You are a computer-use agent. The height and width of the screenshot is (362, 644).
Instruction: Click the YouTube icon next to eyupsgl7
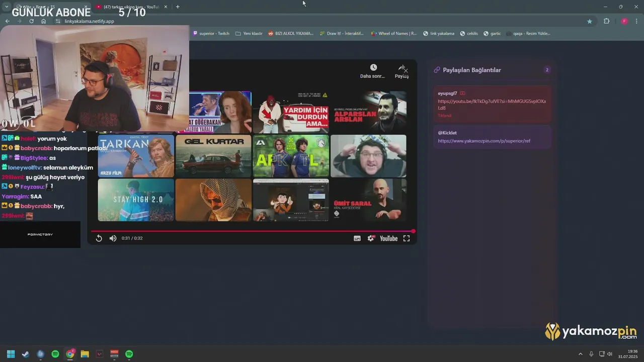tap(462, 93)
